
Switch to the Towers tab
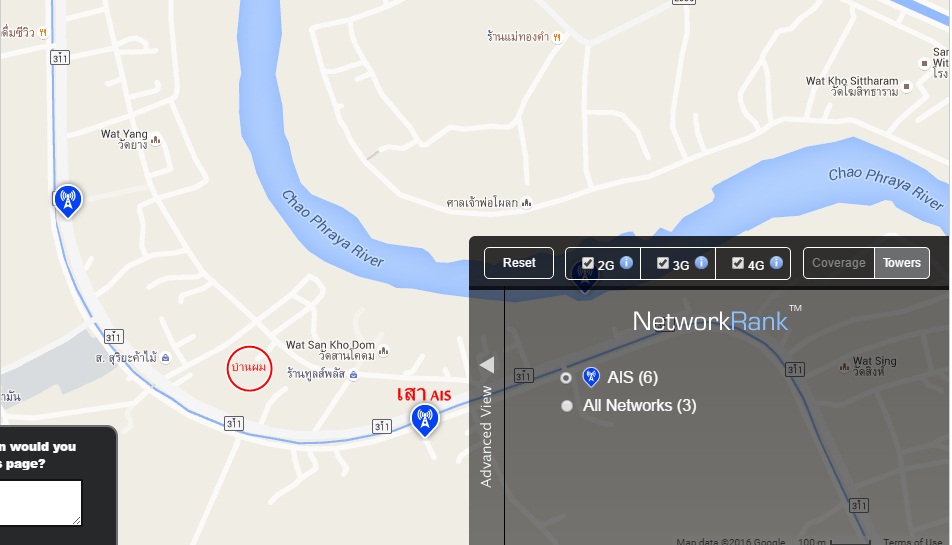(902, 263)
